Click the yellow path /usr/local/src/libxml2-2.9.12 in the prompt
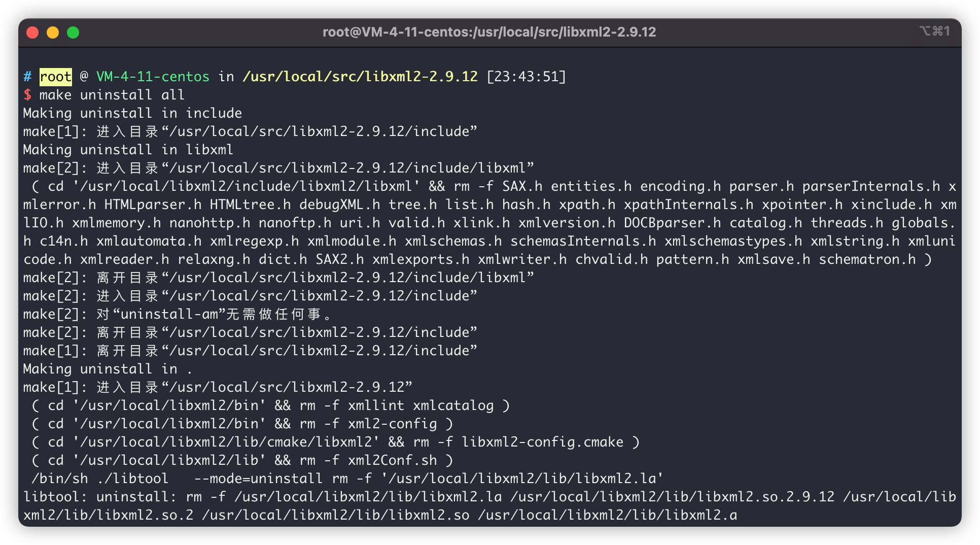The width and height of the screenshot is (980, 545). tap(360, 77)
